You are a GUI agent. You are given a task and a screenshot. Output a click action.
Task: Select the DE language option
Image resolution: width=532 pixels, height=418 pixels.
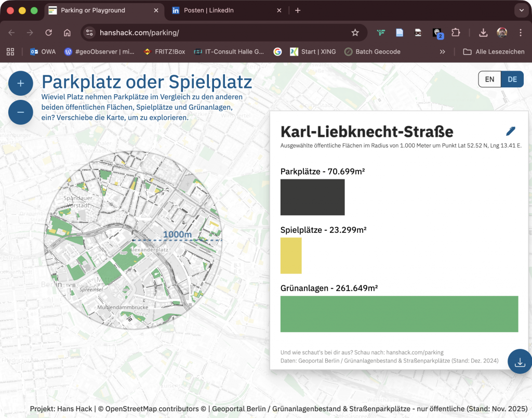pos(512,79)
